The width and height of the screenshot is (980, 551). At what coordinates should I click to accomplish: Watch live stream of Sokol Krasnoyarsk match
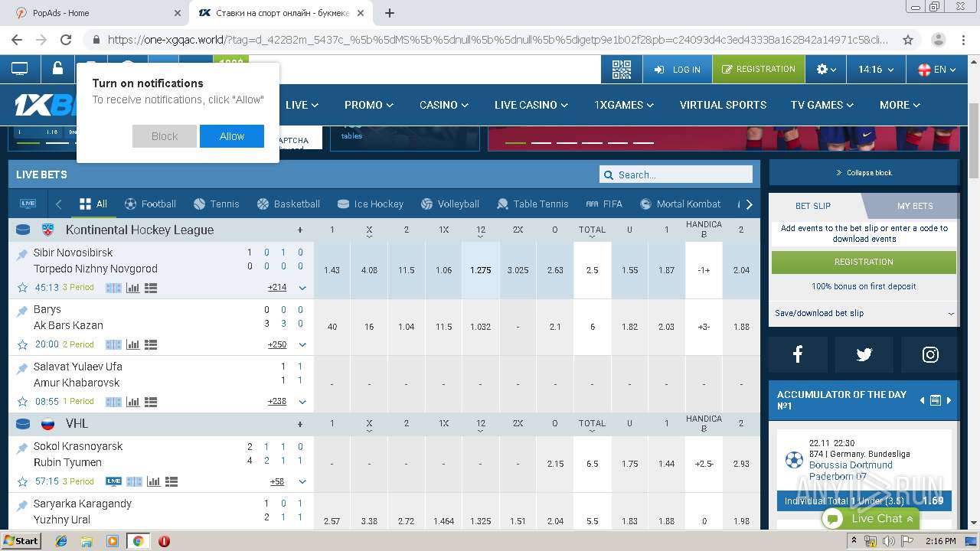coord(113,482)
